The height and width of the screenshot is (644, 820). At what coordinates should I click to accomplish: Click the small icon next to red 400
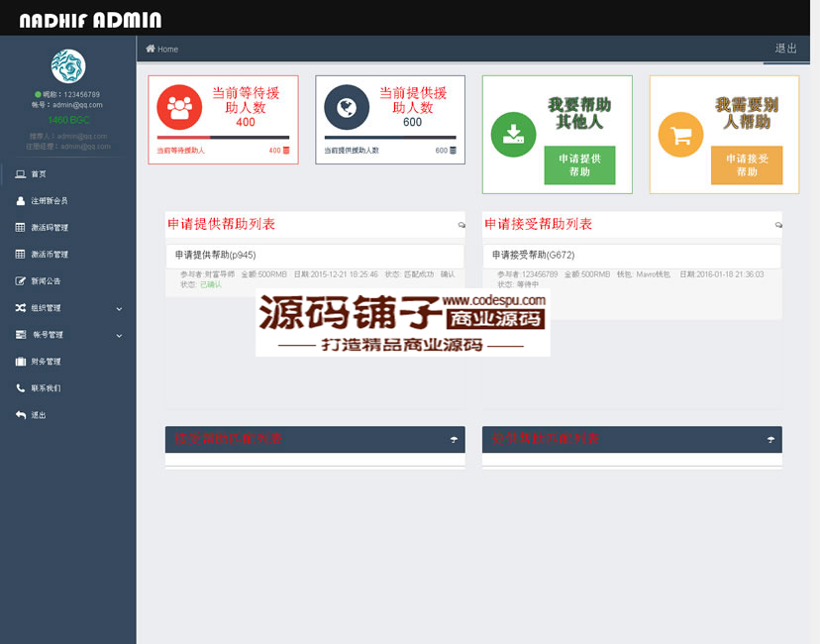[x=286, y=151]
